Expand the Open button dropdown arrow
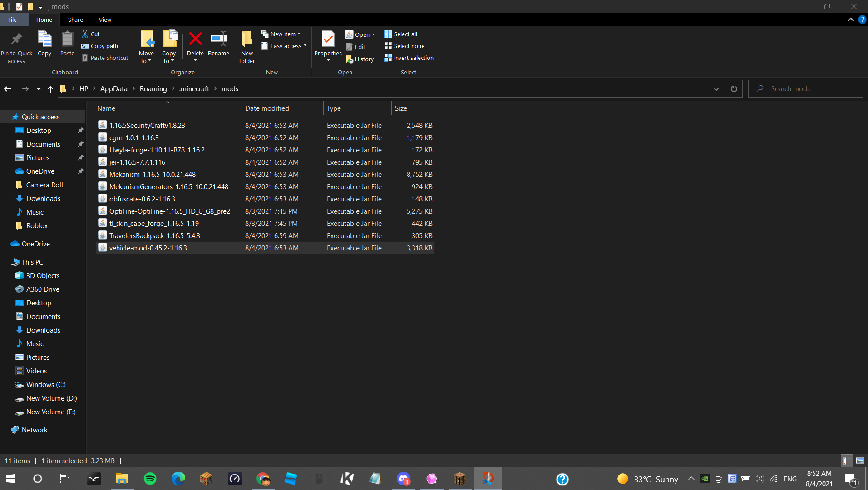The height and width of the screenshot is (490, 868). pyautogui.click(x=374, y=34)
